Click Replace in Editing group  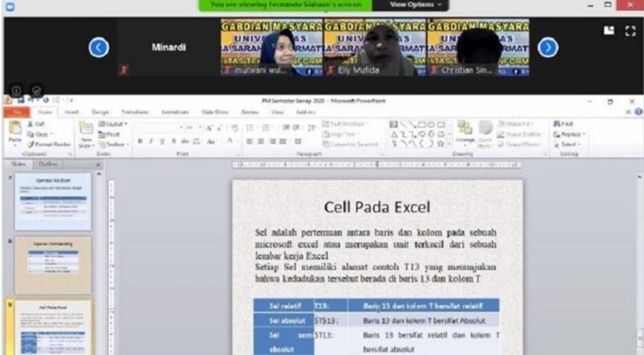[x=570, y=134]
